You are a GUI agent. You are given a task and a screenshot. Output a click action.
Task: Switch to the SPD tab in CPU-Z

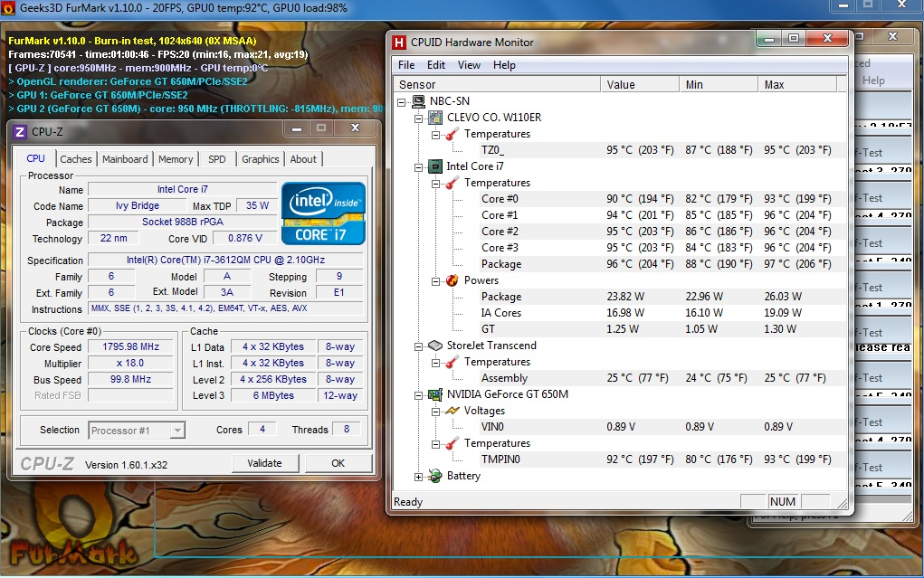(217, 159)
